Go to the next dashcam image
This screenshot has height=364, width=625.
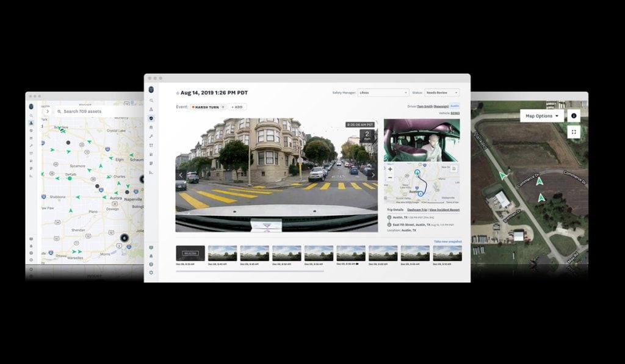372,175
